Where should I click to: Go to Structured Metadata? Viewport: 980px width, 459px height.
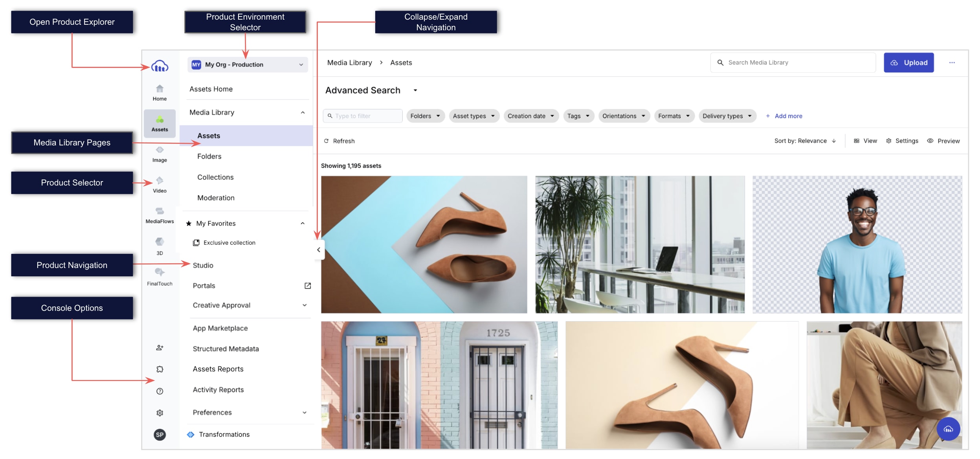point(226,349)
